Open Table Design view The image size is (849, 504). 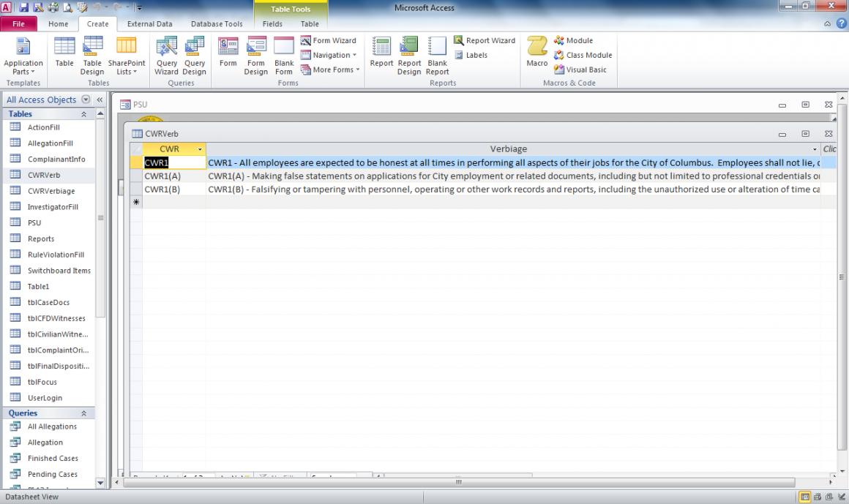point(92,56)
